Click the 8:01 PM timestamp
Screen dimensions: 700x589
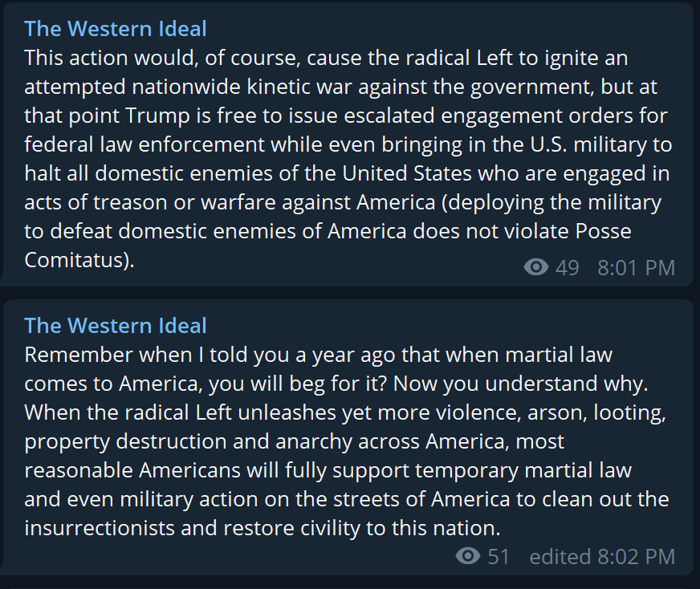(636, 268)
